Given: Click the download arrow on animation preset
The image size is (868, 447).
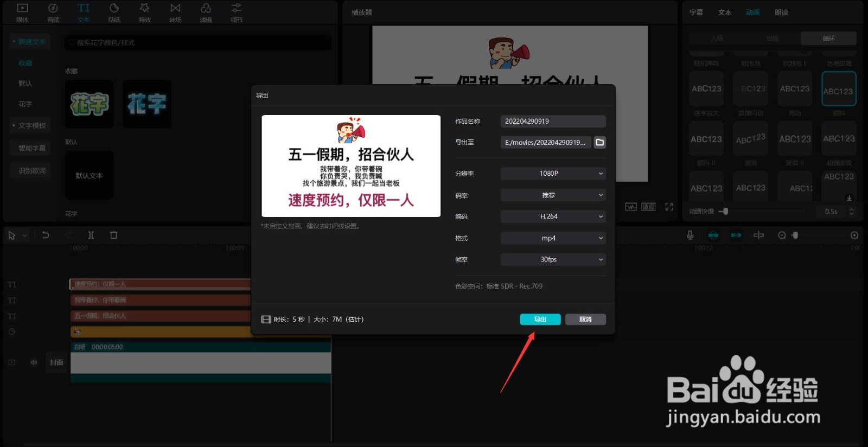Looking at the screenshot, I should click(849, 198).
